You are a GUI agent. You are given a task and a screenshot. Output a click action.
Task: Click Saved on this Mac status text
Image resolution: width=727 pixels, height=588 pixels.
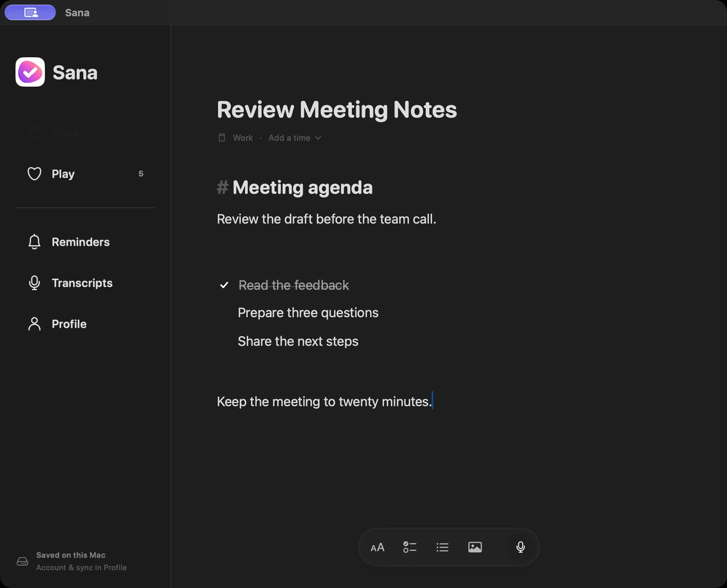[x=71, y=555]
